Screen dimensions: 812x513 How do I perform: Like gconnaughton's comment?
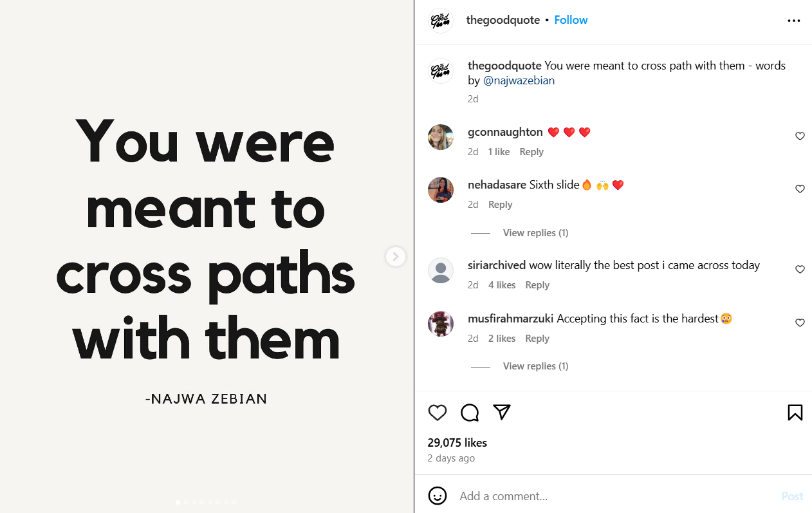[x=800, y=136]
